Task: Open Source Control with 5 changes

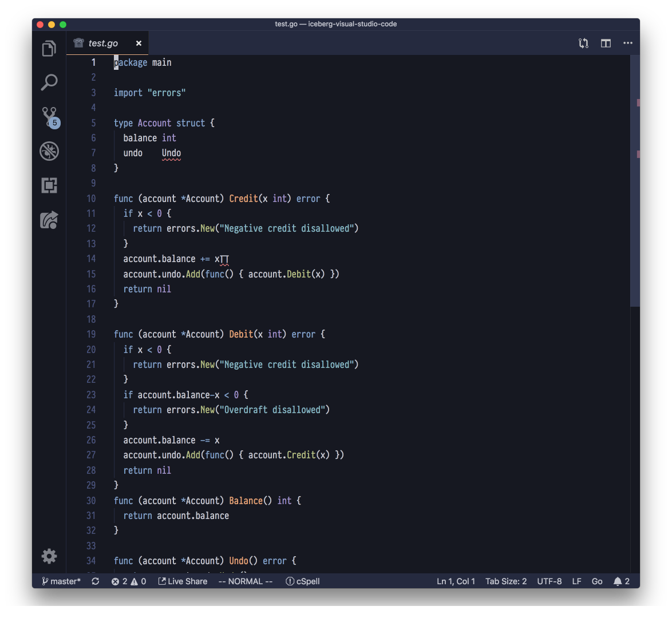Action: [x=50, y=117]
